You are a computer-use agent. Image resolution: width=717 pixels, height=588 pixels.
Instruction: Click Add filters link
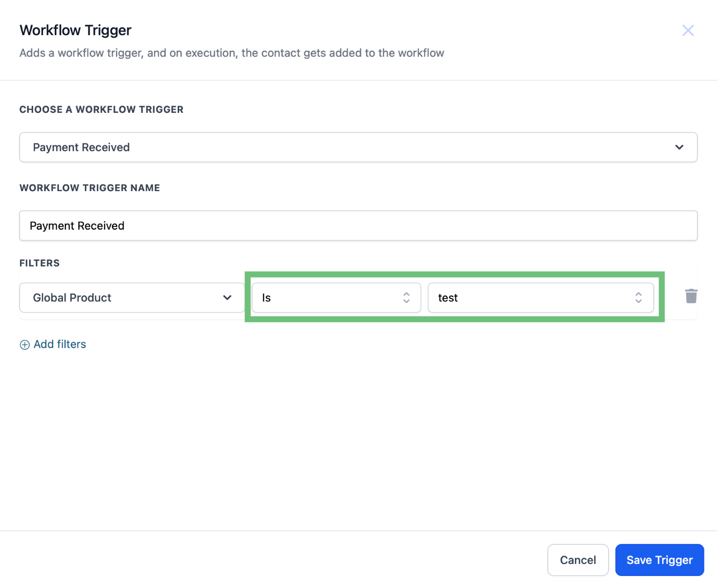[60, 344]
